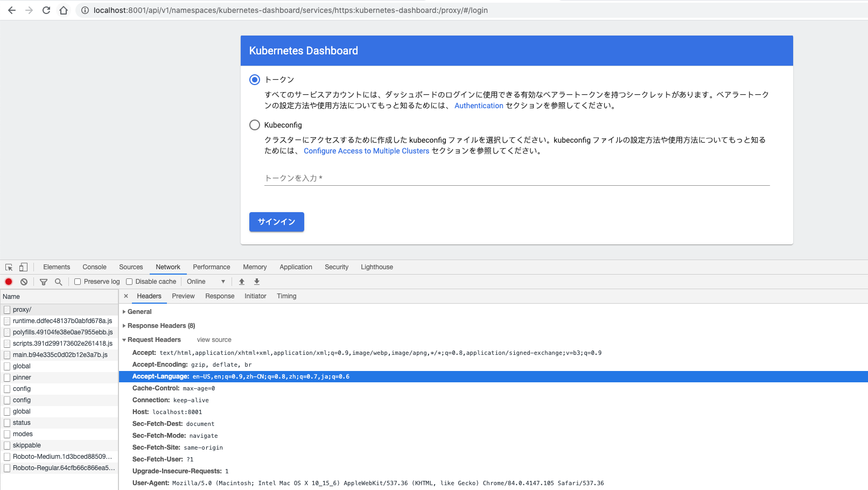Screen dimensions: 868x490
Task: Select the main.b94e335c0d02b12e3a7b.js request
Action: [59, 355]
